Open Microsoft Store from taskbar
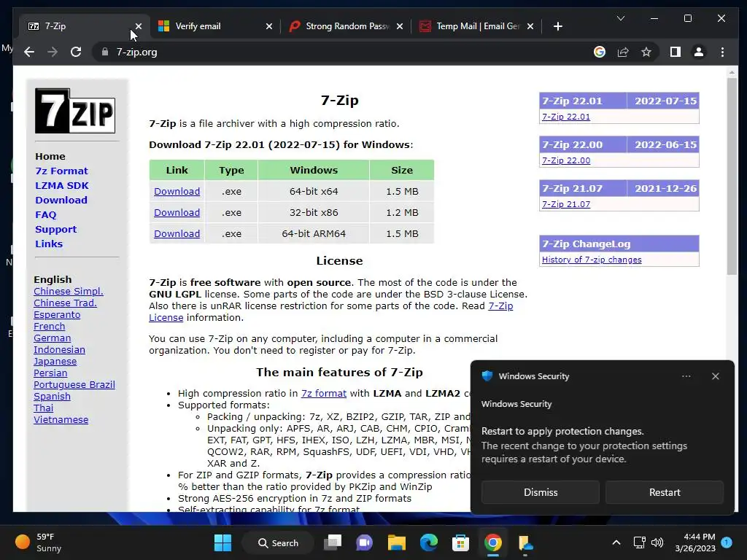Screen dimensions: 747x560 [461, 542]
